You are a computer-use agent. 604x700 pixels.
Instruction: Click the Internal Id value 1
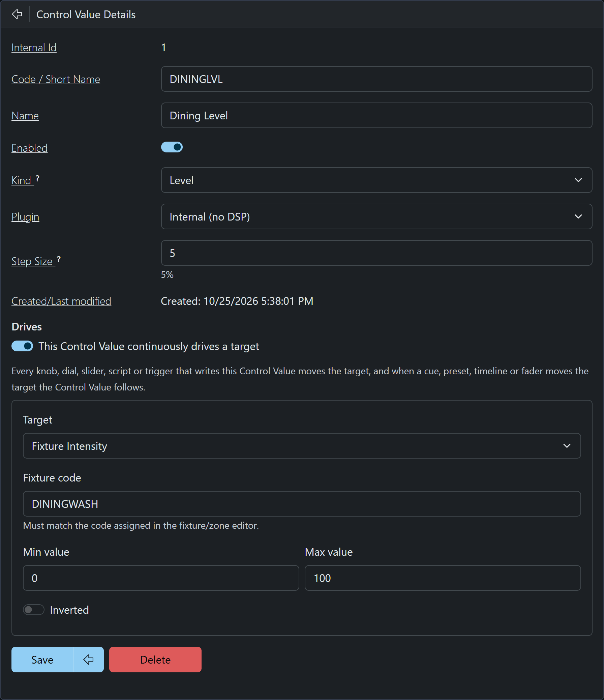[163, 48]
